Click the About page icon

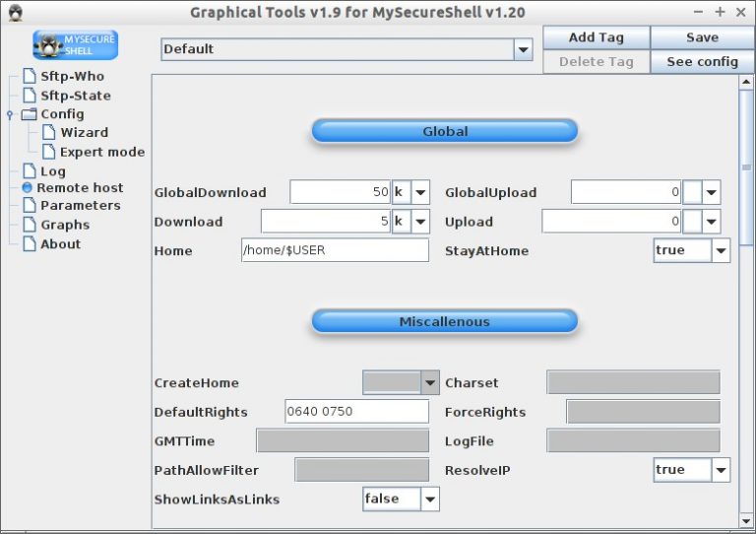[30, 243]
